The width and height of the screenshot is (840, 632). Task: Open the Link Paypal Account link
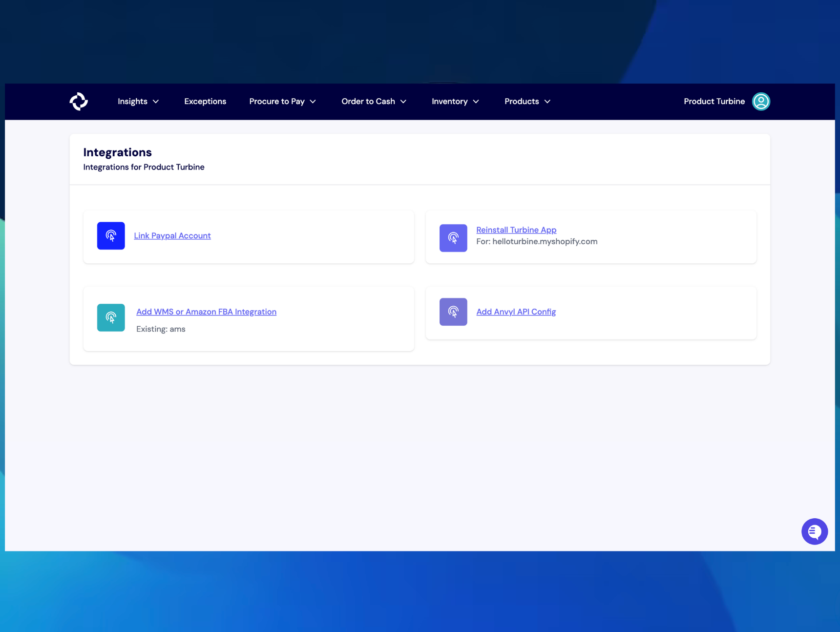tap(172, 235)
